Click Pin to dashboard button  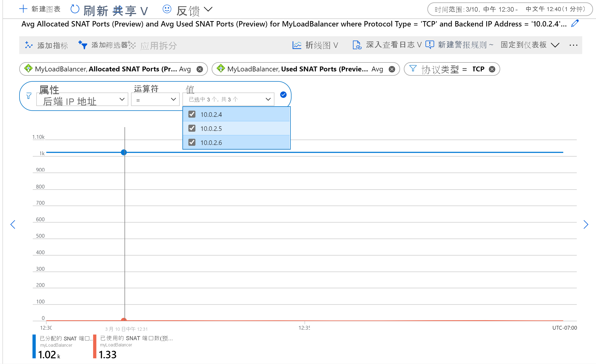523,45
